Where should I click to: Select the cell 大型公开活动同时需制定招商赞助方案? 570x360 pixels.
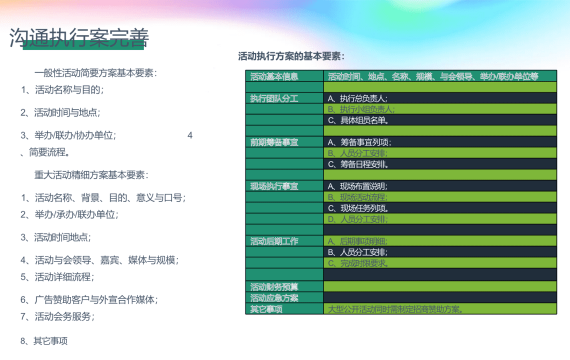440,309
